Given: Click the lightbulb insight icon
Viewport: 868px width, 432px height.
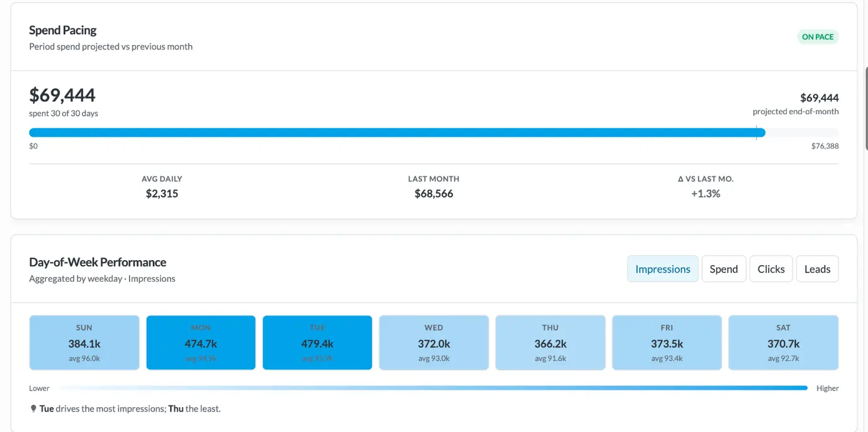Looking at the screenshot, I should pos(33,408).
